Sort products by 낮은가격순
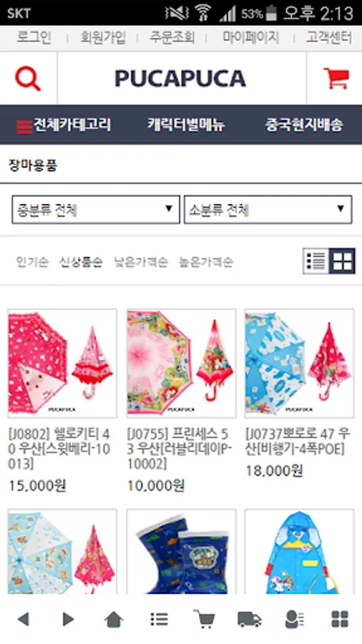 tap(141, 262)
